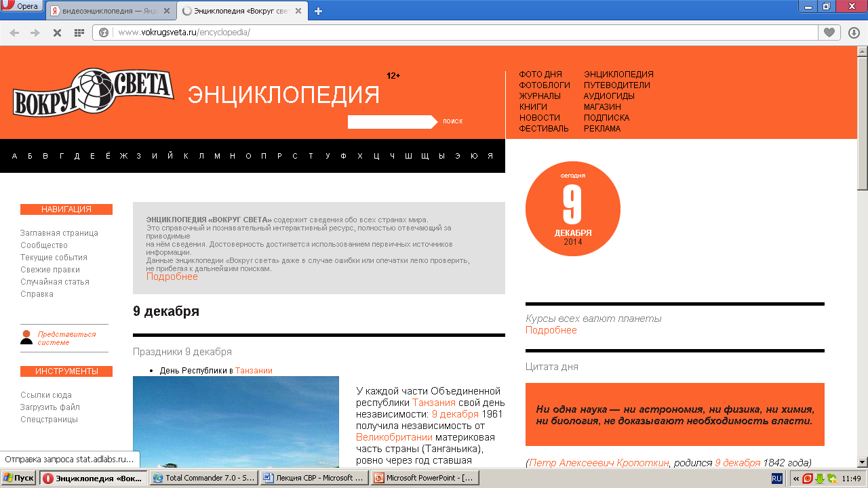Open ФЕСТИВАЛЬ menu item

click(544, 129)
